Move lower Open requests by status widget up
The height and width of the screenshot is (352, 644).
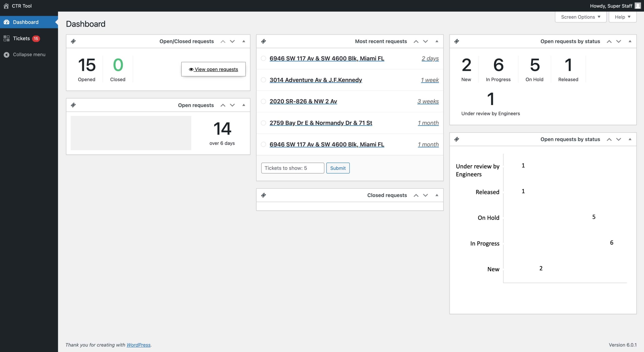609,139
